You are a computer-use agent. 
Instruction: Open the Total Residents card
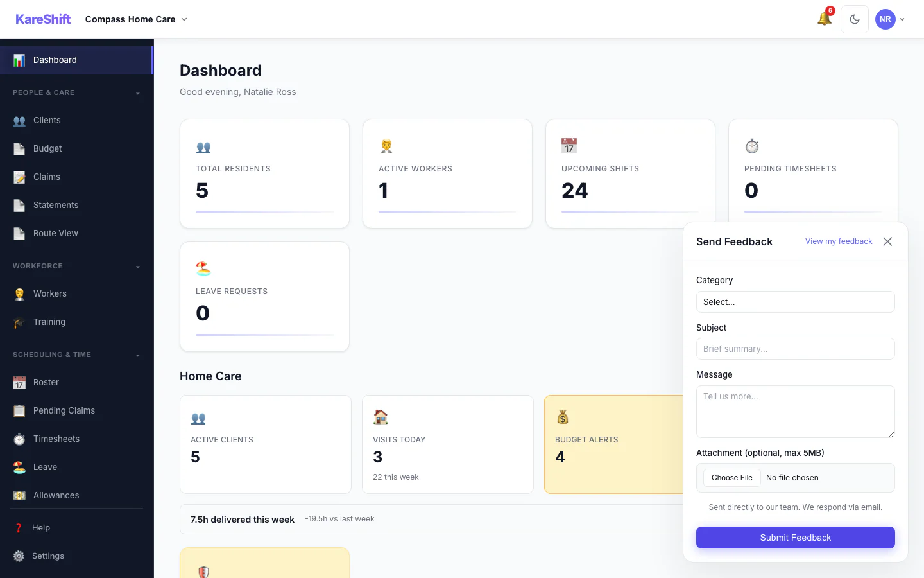coord(264,173)
